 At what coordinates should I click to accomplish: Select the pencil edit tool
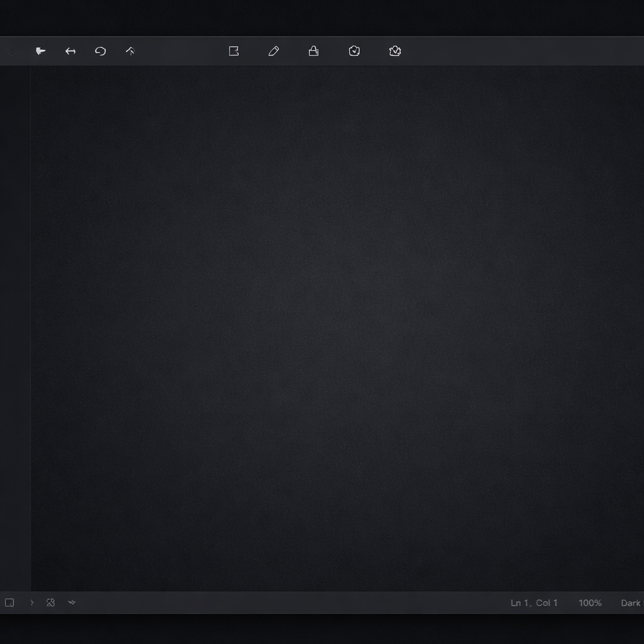pos(274,51)
